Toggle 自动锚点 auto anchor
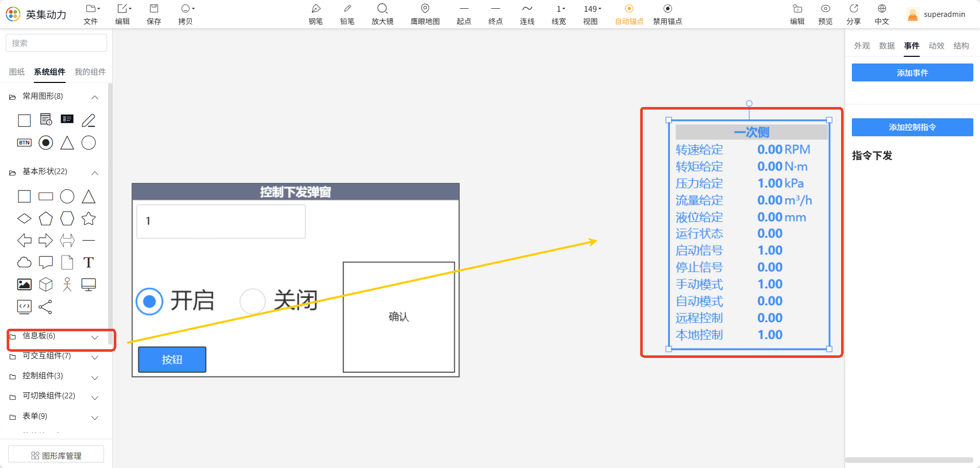980x468 pixels. 629,14
